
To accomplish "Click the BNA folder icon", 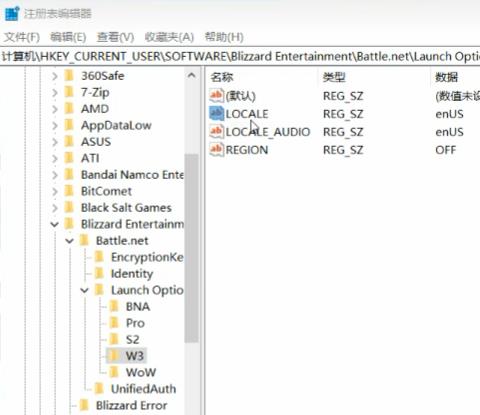I will [114, 306].
